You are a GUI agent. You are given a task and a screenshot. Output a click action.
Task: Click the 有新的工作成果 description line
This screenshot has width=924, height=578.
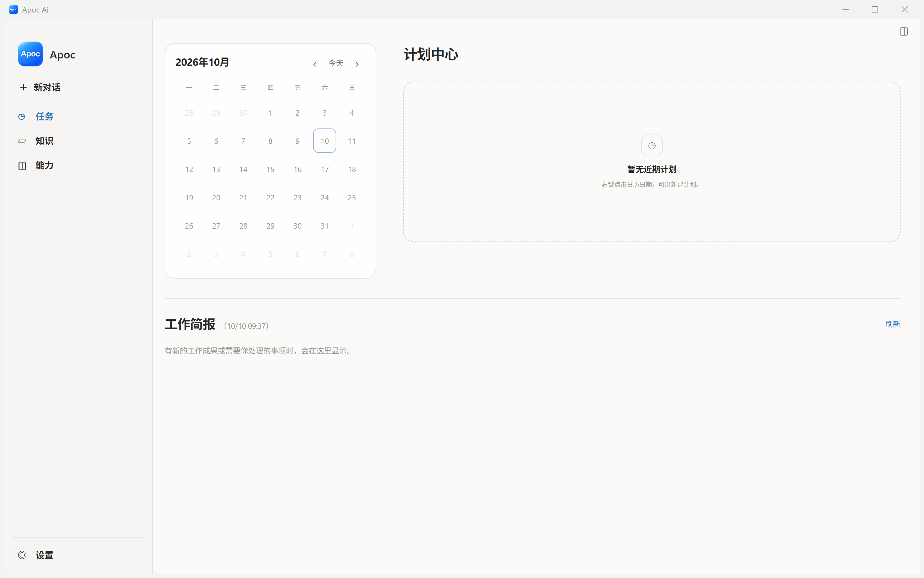coord(258,351)
